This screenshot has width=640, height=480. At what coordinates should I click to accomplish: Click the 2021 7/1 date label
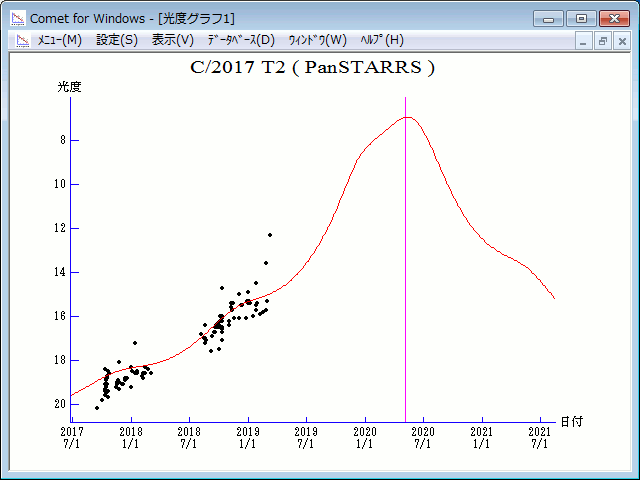[x=540, y=438]
